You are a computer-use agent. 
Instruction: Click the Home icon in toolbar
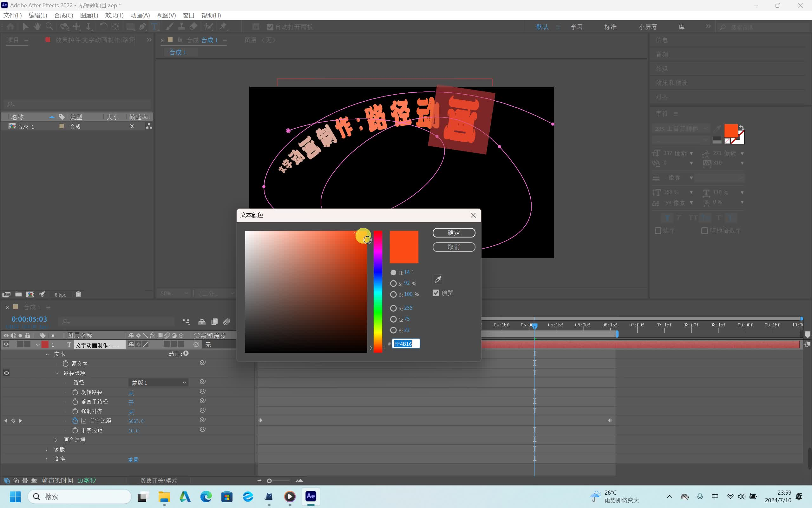[10, 27]
